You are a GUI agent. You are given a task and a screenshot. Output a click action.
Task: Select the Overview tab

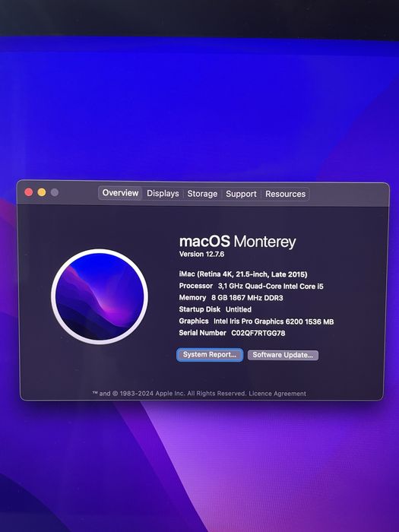120,193
